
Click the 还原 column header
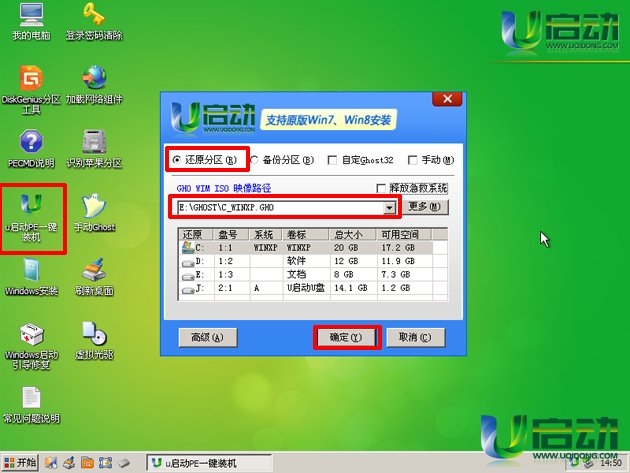196,234
